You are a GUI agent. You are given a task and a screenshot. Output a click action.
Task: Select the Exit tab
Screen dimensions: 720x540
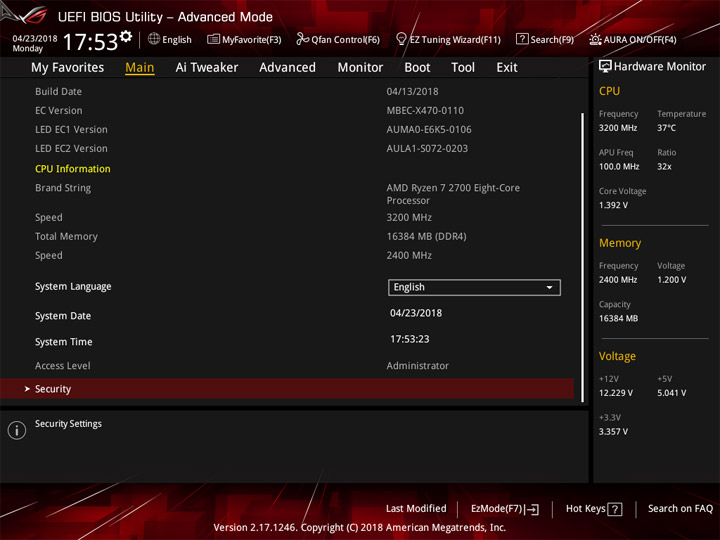pos(506,68)
